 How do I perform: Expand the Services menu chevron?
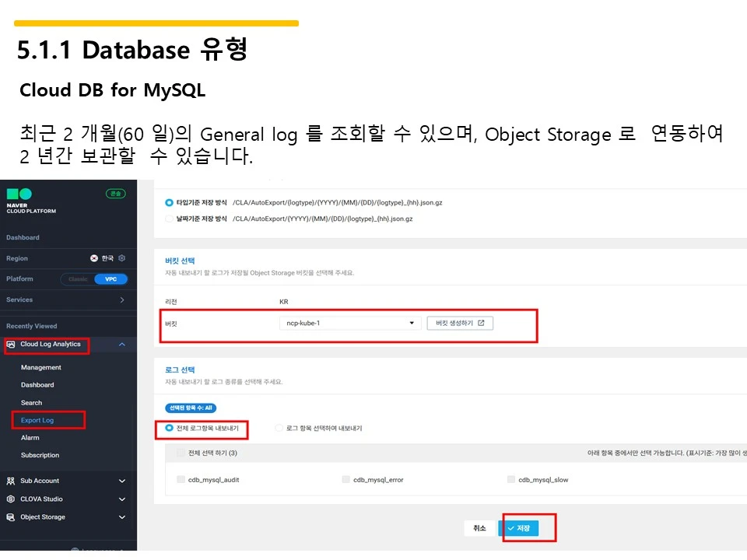[x=122, y=300]
